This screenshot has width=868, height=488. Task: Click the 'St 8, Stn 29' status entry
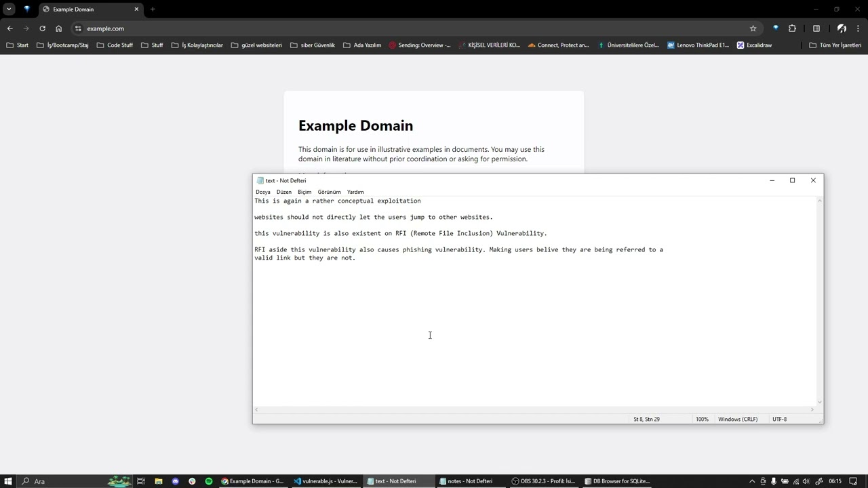tap(646, 419)
